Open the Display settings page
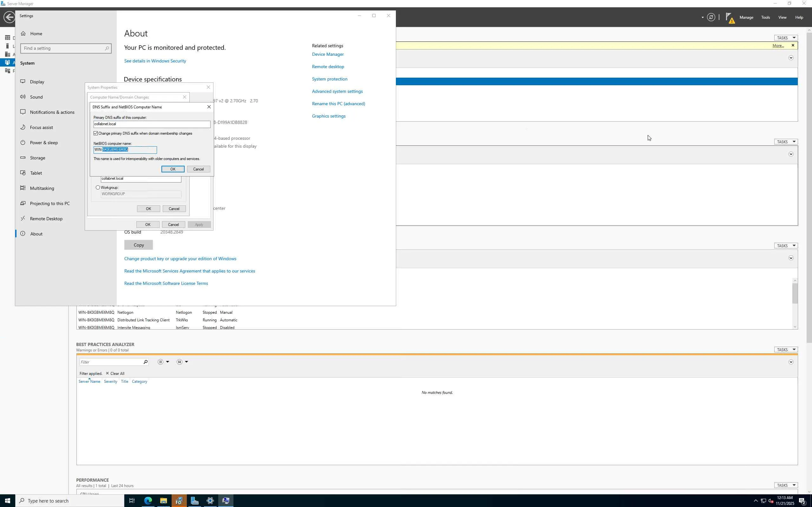Image resolution: width=812 pixels, height=507 pixels. 37,82
